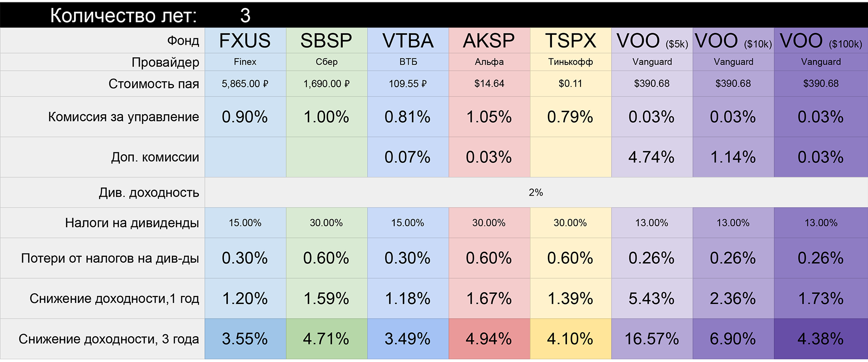
Task: Click the red 4.94% three-year cell
Action: coord(489,339)
